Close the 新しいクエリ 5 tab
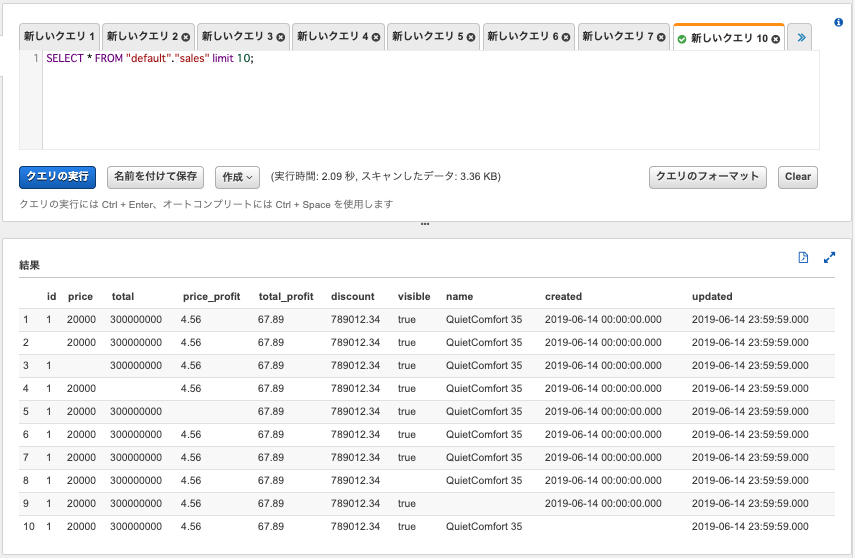This screenshot has width=855, height=558. (x=471, y=37)
